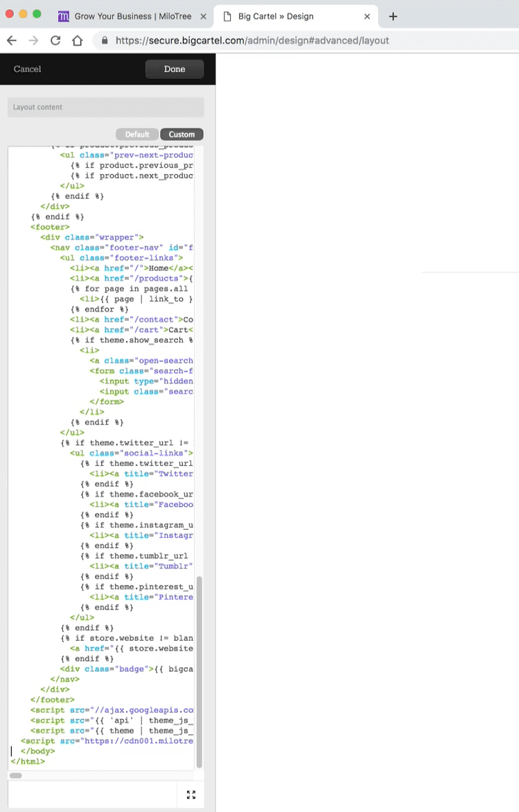
Task: Switch layout to Custom mode
Action: [182, 135]
